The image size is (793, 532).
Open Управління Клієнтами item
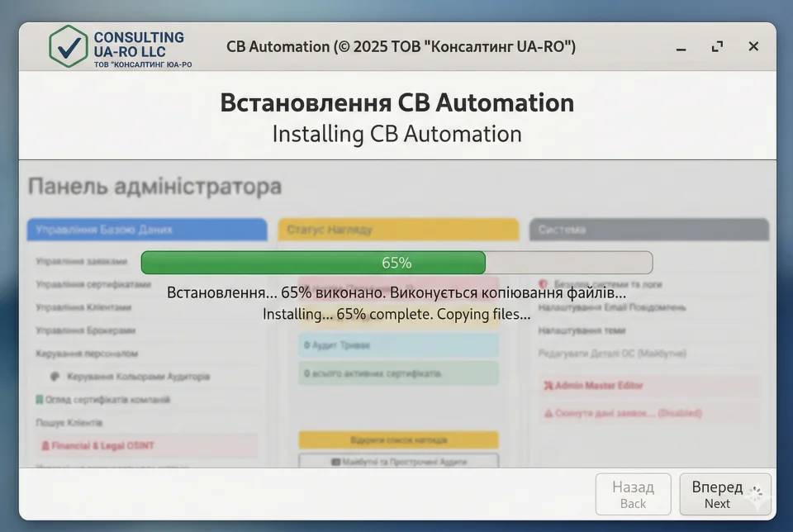pyautogui.click(x=83, y=307)
